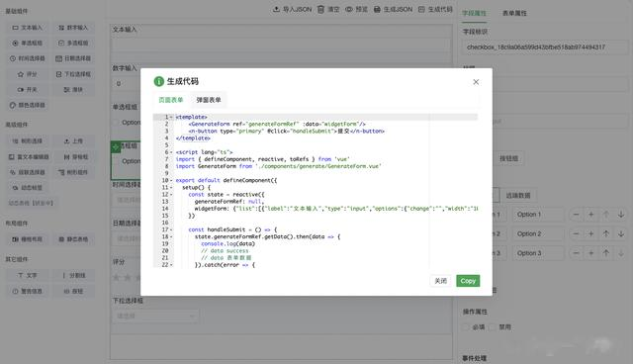This screenshot has height=364, width=633.
Task: Fold export default block at line 10
Action: click(x=171, y=180)
